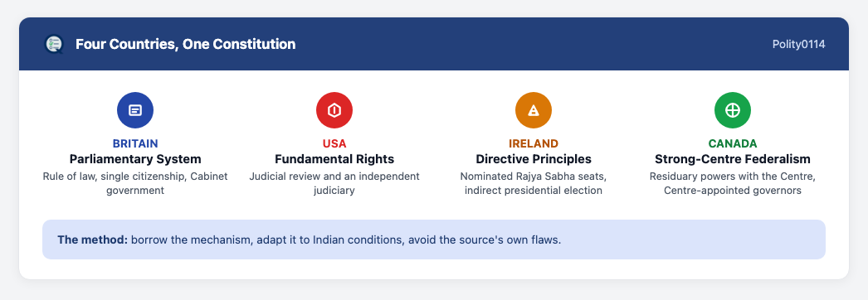The height and width of the screenshot is (300, 868).
Task: Click 'The method' callout box
Action: point(434,240)
